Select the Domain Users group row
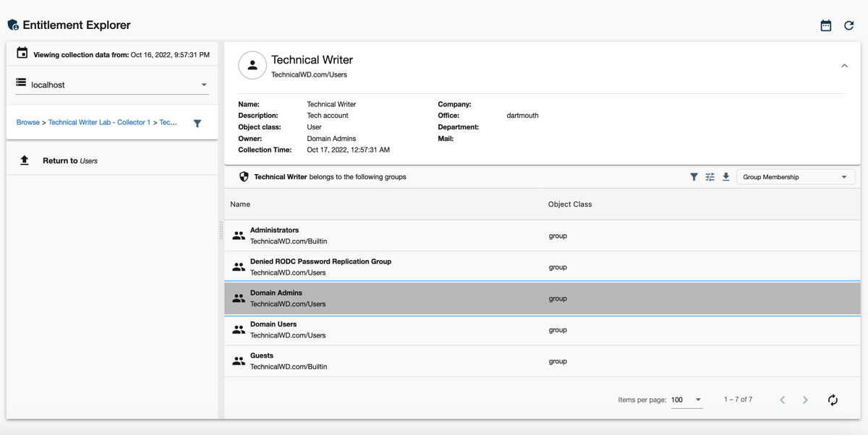 click(x=542, y=330)
